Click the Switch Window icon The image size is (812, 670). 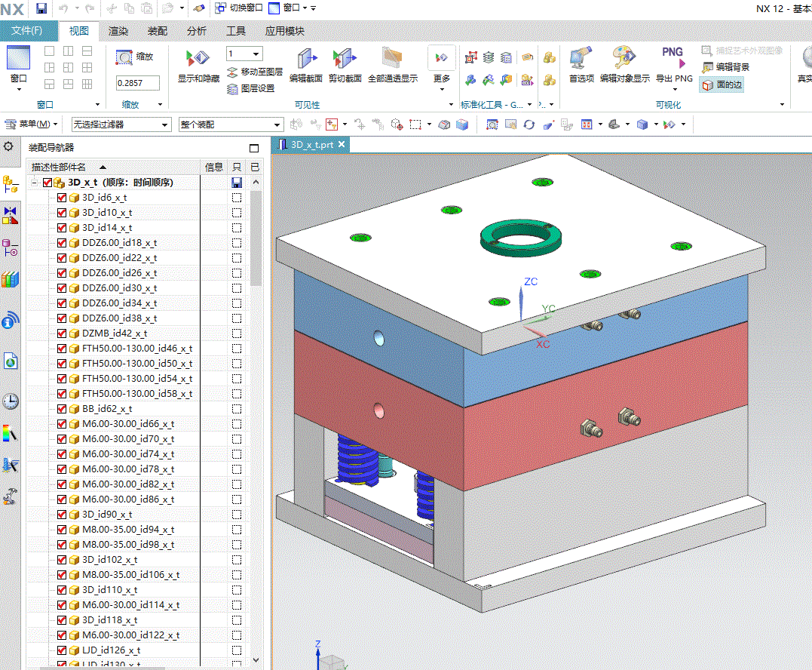click(x=238, y=8)
